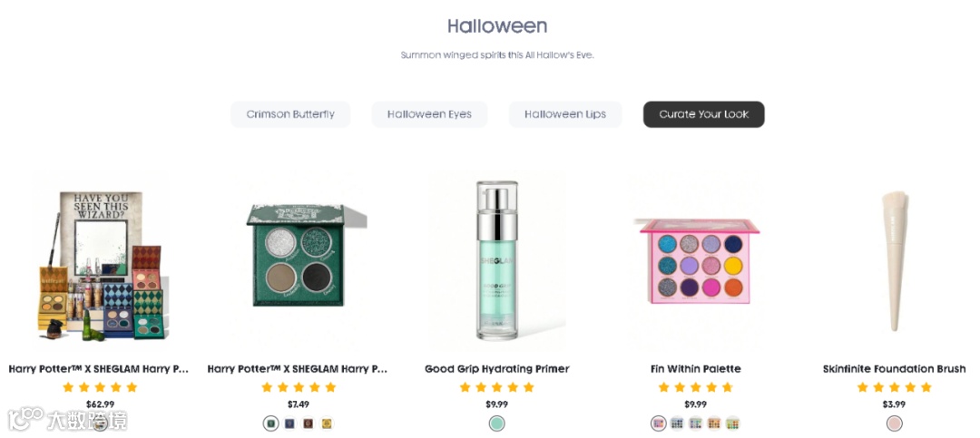Open the Skinfinite Foundation Brush title link
This screenshot has width=980, height=438.
pos(894,369)
